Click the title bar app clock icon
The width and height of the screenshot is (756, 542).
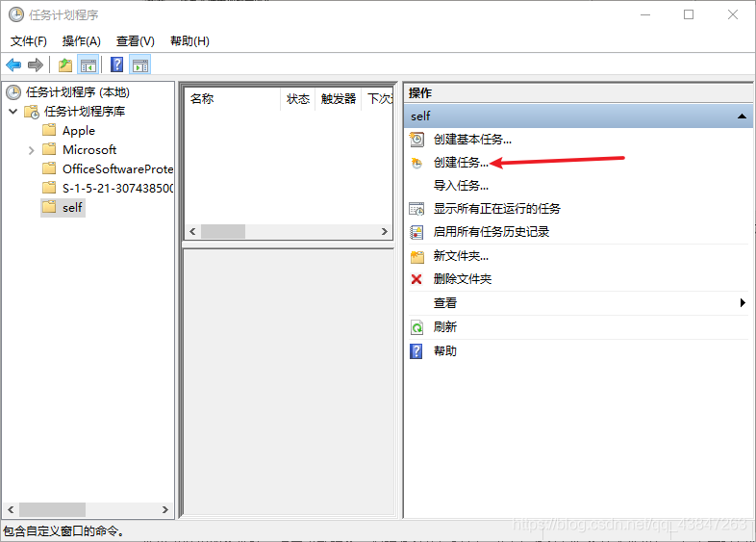[x=16, y=15]
